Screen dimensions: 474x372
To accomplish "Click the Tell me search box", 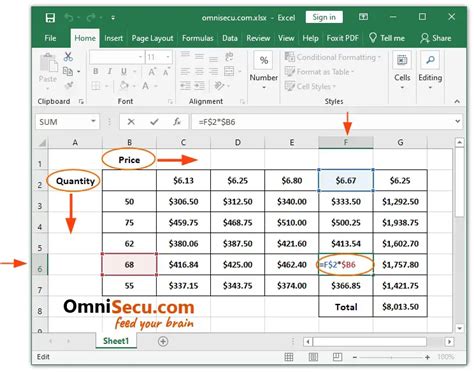I will 387,38.
